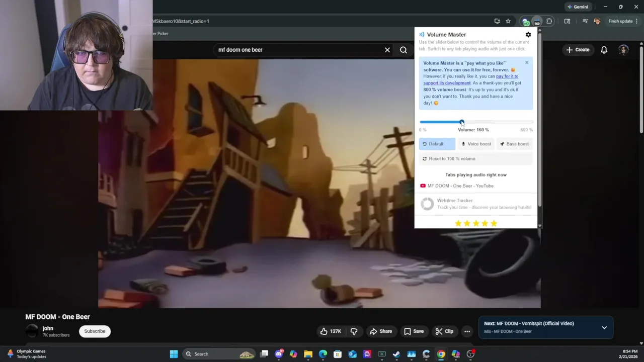Click the Windows taskbar Search box
644x362 pixels.
click(x=219, y=354)
